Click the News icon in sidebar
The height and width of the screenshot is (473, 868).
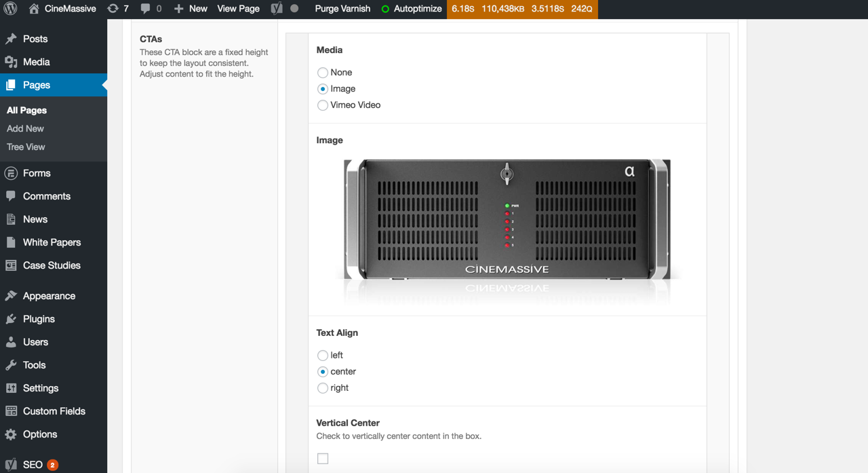pyautogui.click(x=11, y=220)
